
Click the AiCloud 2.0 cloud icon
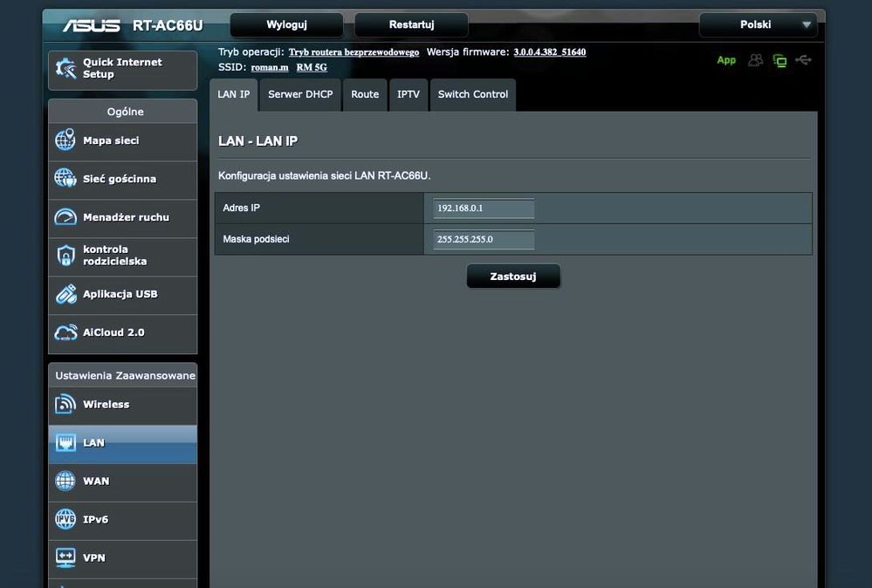tap(65, 332)
